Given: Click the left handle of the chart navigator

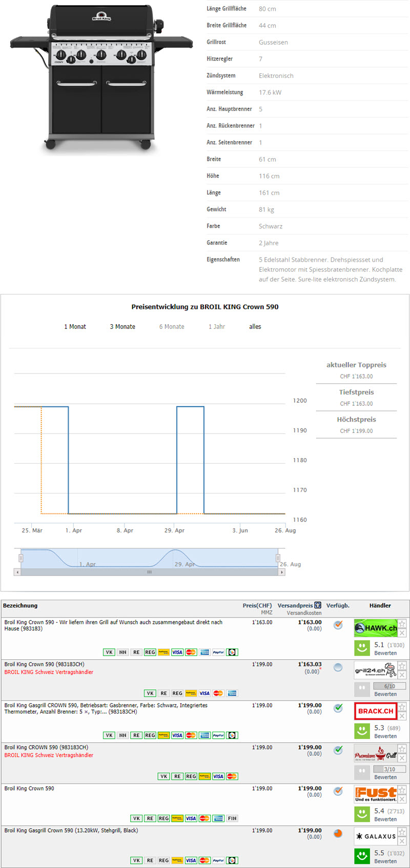Looking at the screenshot, I should (21, 558).
